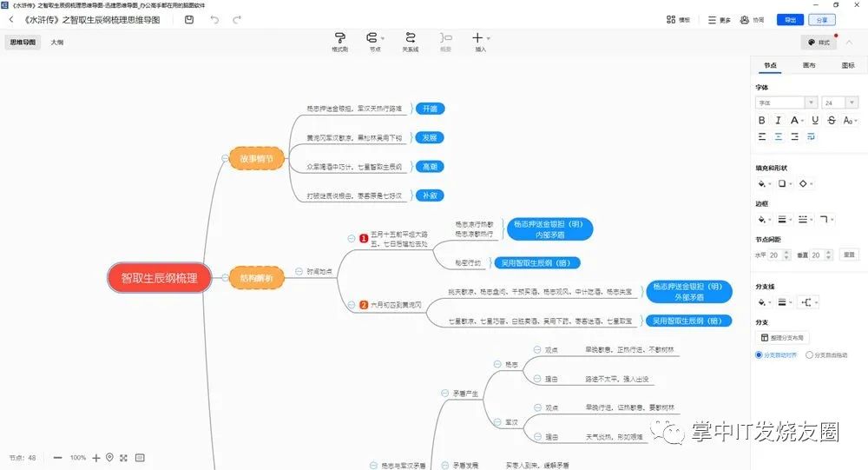The width and height of the screenshot is (868, 470).
Task: Open the branch line layout dropdown
Action: point(808,302)
